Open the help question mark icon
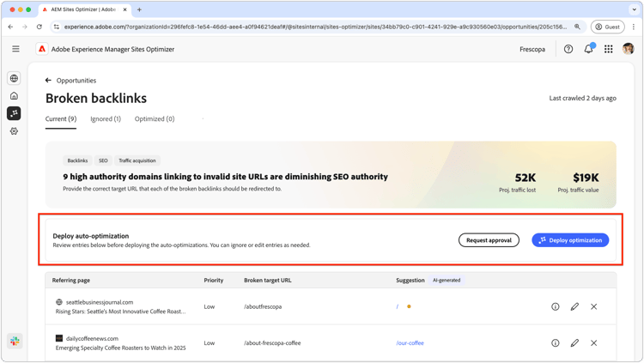 click(568, 49)
